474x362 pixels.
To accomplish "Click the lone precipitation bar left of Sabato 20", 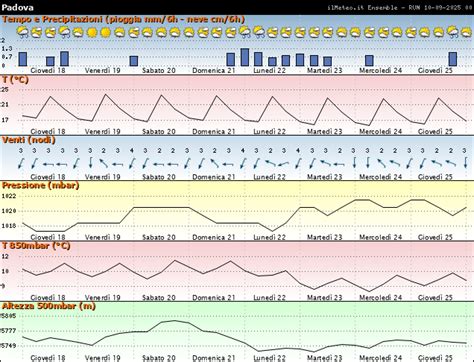I will [134, 61].
